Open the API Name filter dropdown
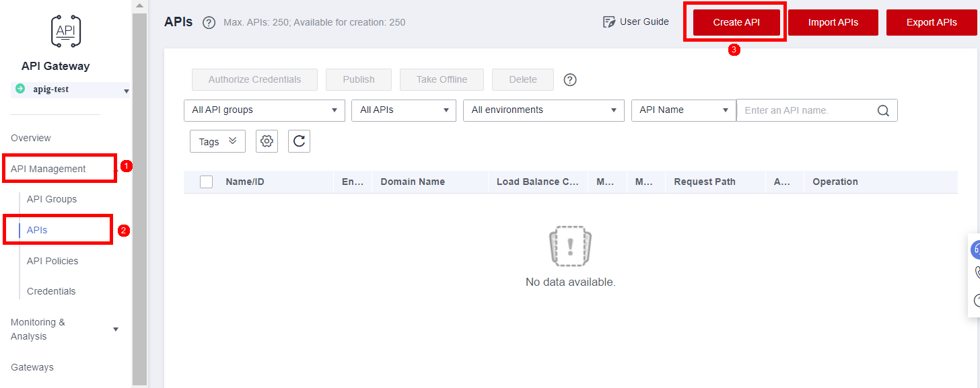The image size is (980, 388). point(683,110)
